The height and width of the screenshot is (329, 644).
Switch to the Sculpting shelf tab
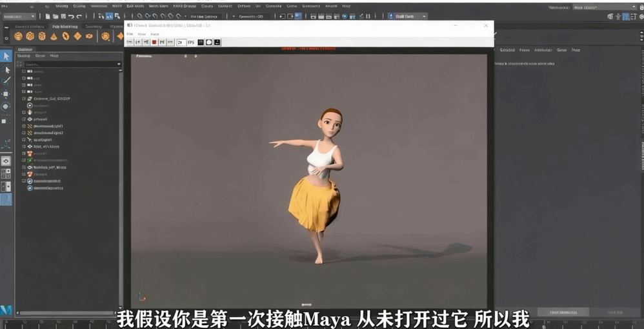click(94, 26)
